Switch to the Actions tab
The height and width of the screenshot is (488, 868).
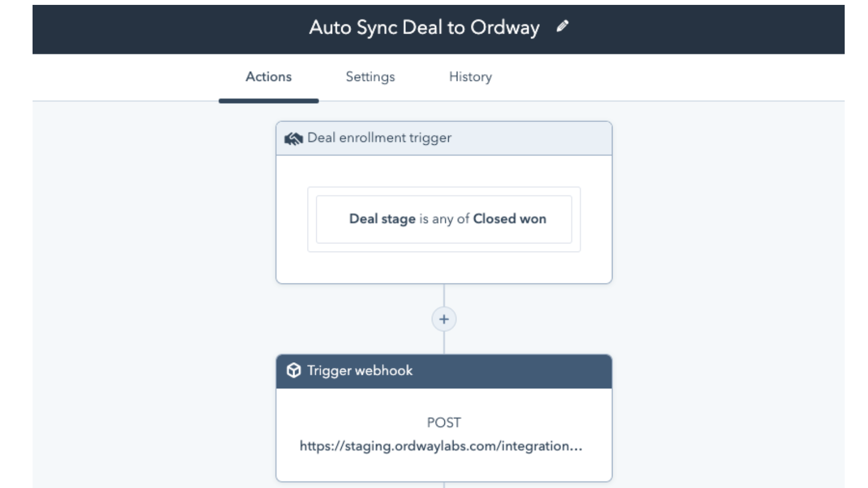click(x=269, y=76)
